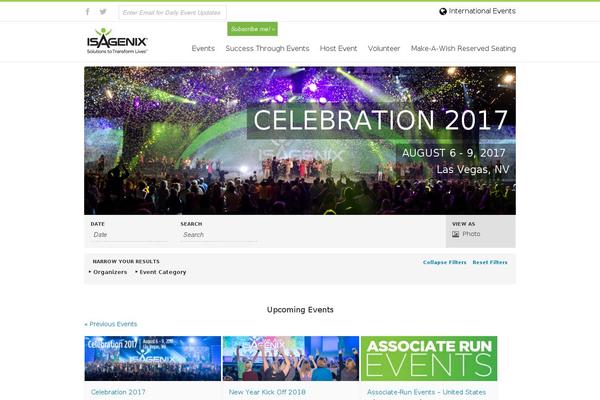Image resolution: width=600 pixels, height=400 pixels.
Task: Open the Twitter bird icon link
Action: (x=103, y=11)
